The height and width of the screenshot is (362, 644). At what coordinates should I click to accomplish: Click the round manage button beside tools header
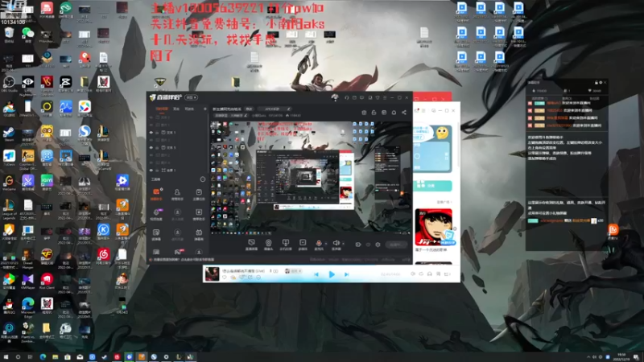(x=203, y=179)
